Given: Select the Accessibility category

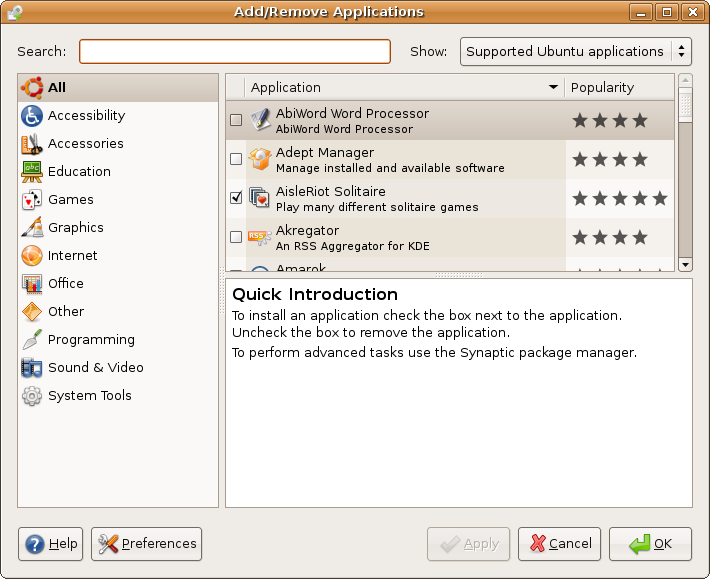Looking at the screenshot, I should (118, 115).
